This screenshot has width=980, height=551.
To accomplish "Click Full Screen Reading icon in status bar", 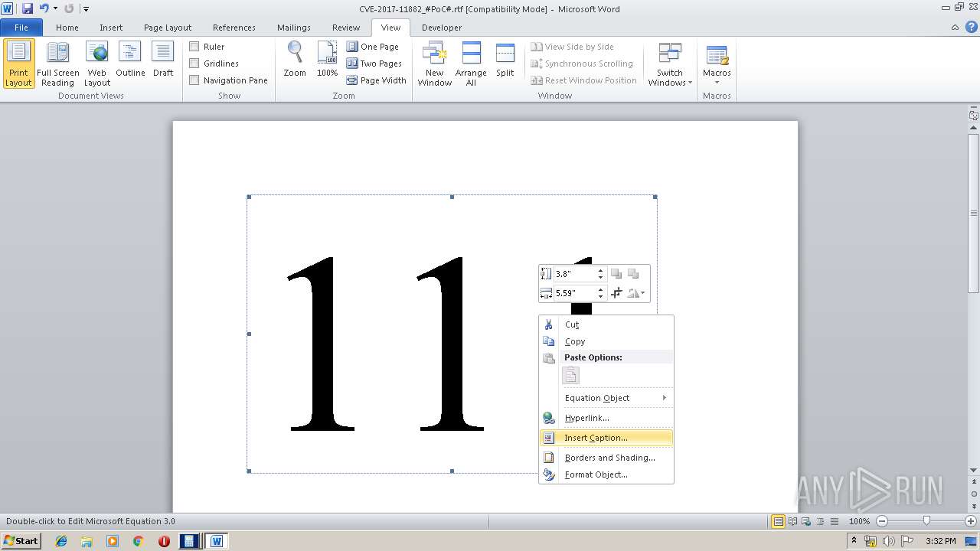I will pyautogui.click(x=792, y=521).
